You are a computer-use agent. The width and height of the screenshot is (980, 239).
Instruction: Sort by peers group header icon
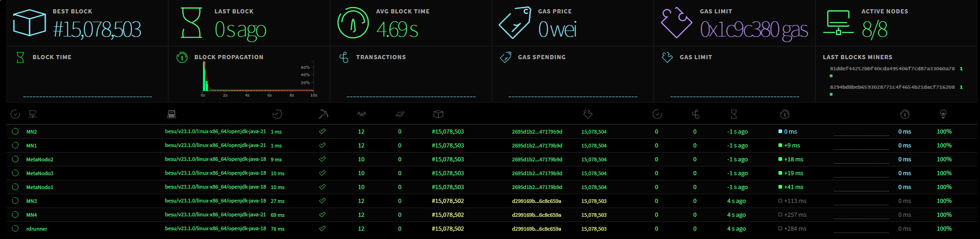(361, 114)
